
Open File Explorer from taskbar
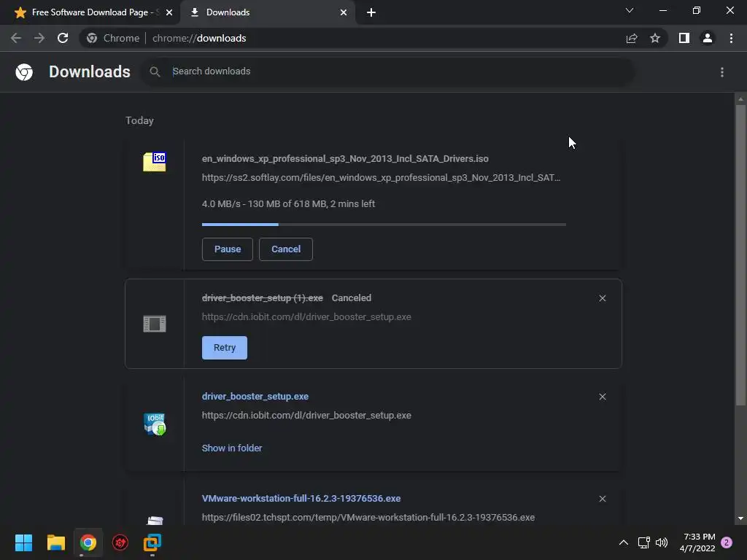point(55,542)
